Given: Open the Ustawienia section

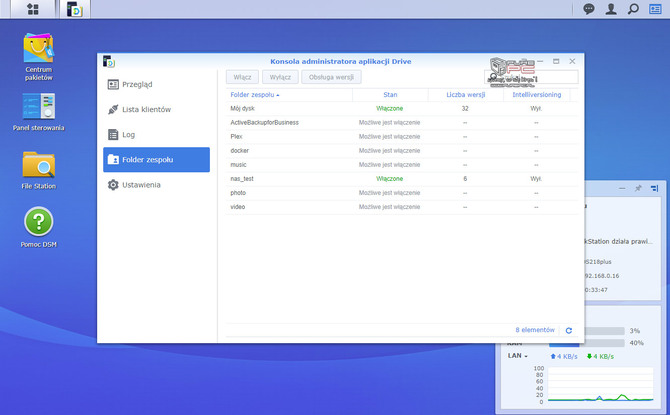Looking at the screenshot, I should point(156,185).
